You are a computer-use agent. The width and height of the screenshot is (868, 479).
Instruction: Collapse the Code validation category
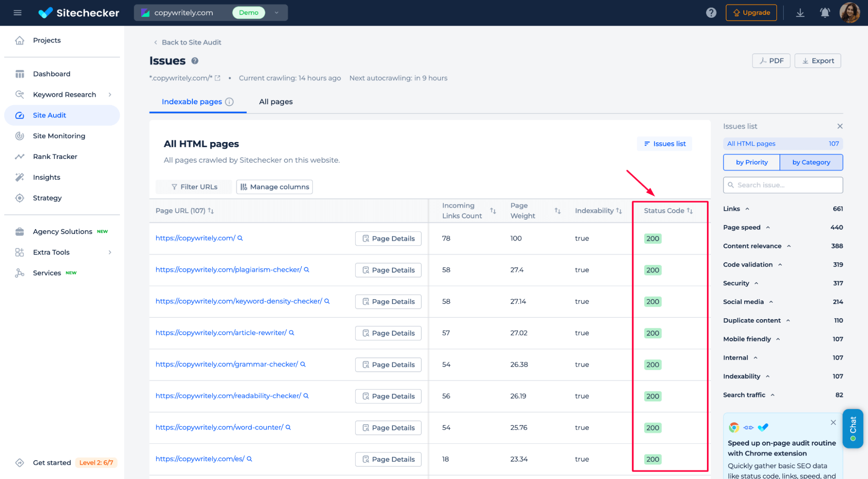tap(780, 264)
